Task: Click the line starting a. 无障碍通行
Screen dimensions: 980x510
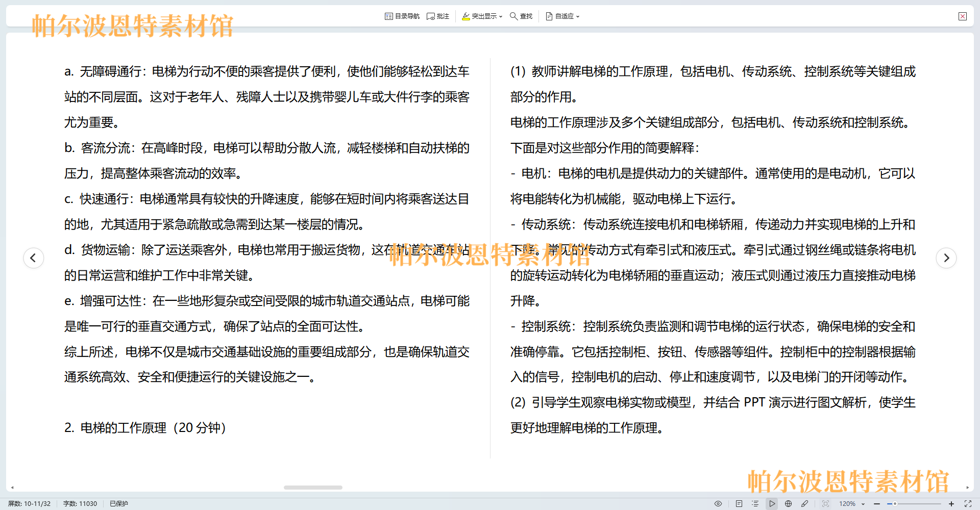Action: point(267,71)
